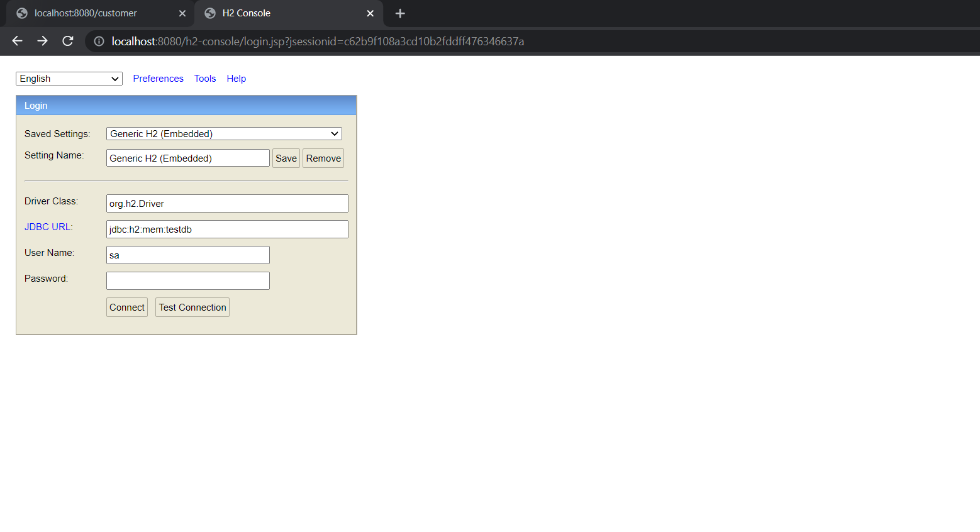Open a new browser tab with the plus icon
Screen dimensions: 980x532
[x=400, y=13]
